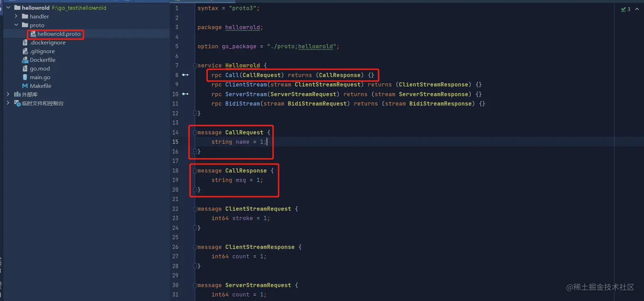Click the 外部库 libraries bar icon
Image resolution: width=644 pixels, height=301 pixels.
17,95
